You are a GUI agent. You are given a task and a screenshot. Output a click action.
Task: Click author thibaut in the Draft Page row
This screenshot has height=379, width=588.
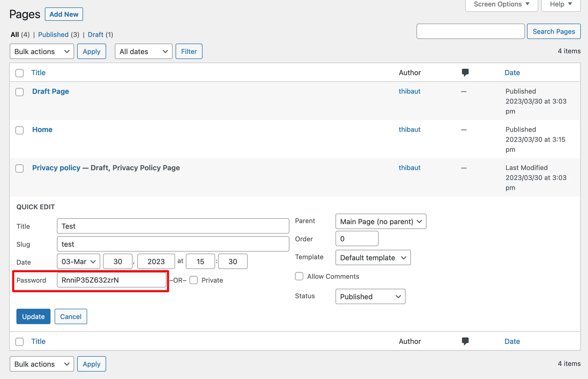click(409, 91)
